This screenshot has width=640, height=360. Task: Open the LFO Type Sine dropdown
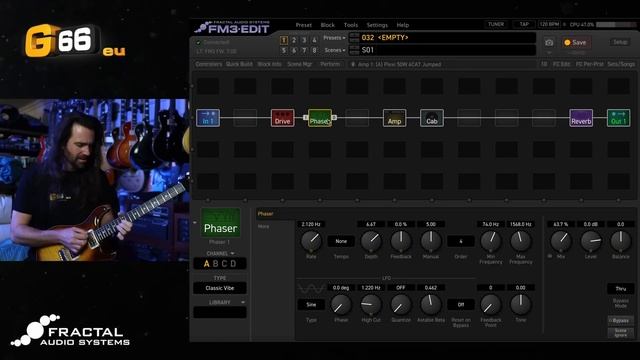[x=311, y=304]
